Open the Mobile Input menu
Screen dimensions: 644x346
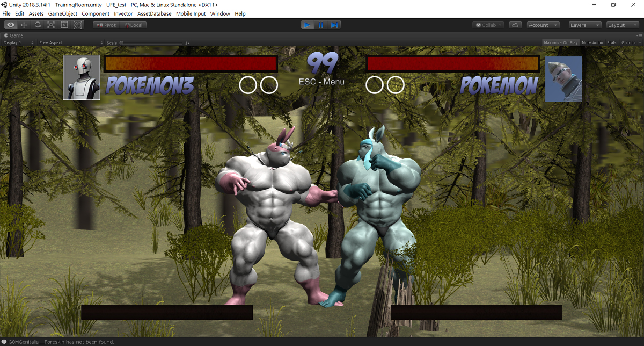pyautogui.click(x=191, y=13)
